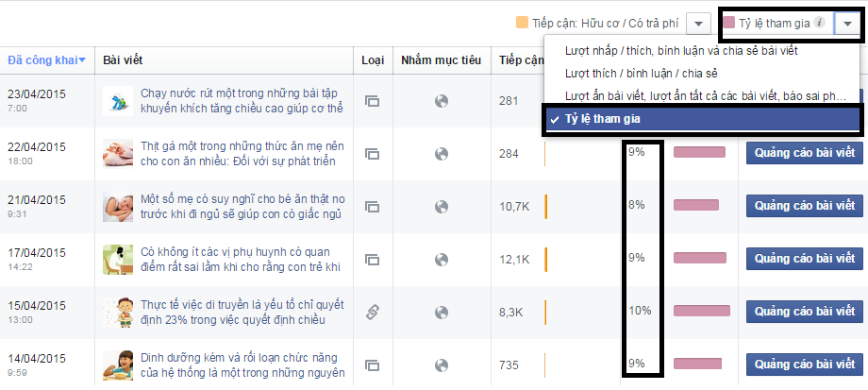Click the globe targeting icon for 15/04/2015 post
868x390 pixels.
click(x=442, y=313)
